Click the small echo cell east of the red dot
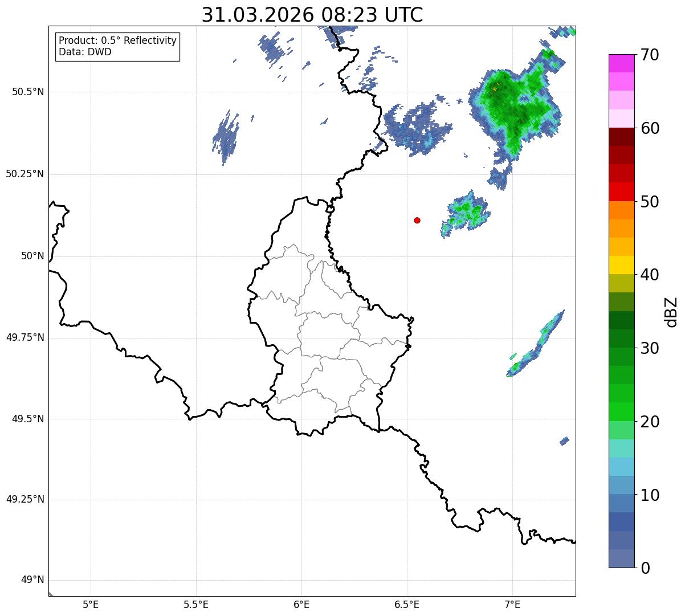The width and height of the screenshot is (685, 616). [x=466, y=213]
